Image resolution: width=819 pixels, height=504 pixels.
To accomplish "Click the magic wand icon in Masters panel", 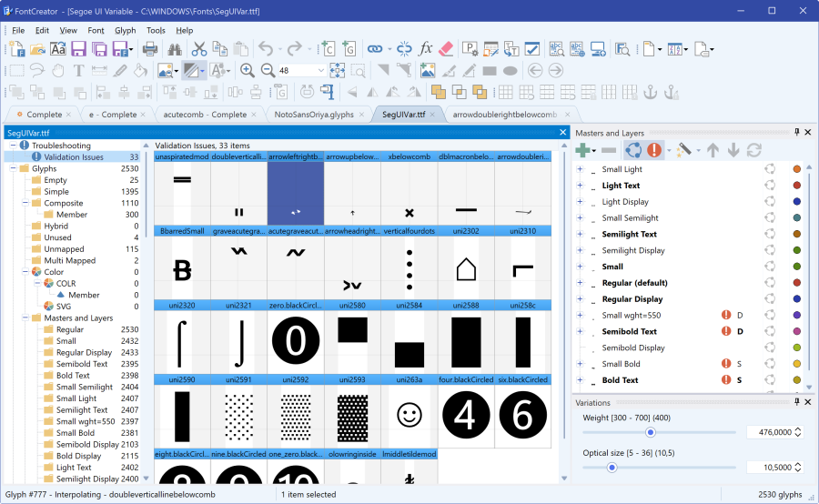I will 683,150.
